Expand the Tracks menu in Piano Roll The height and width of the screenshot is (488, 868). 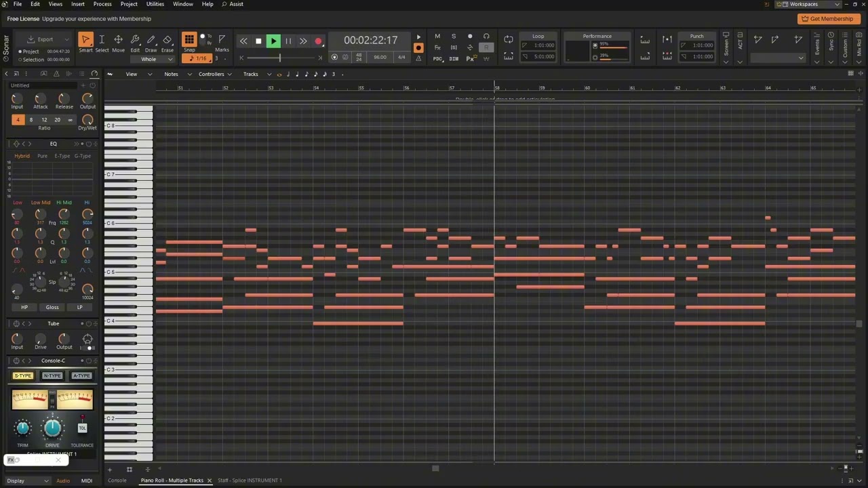257,74
